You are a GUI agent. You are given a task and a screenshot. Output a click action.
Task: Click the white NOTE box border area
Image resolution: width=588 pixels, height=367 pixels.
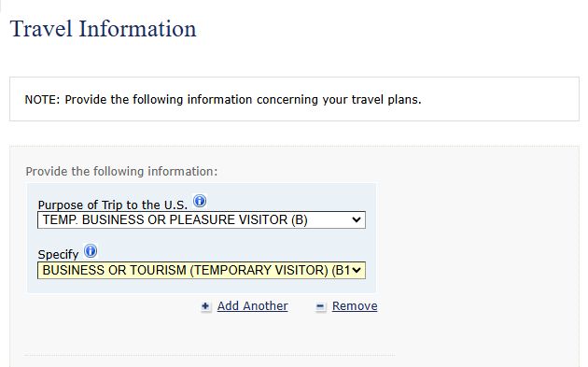pos(294,99)
